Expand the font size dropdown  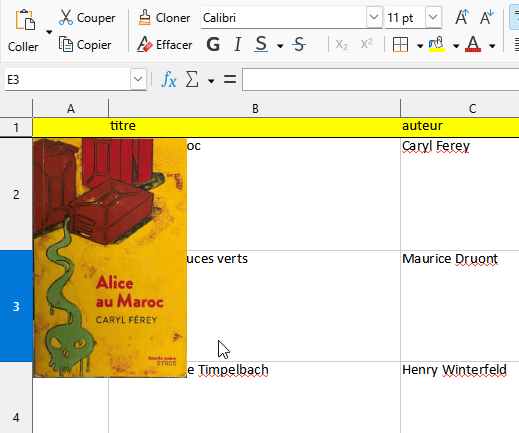(x=433, y=17)
